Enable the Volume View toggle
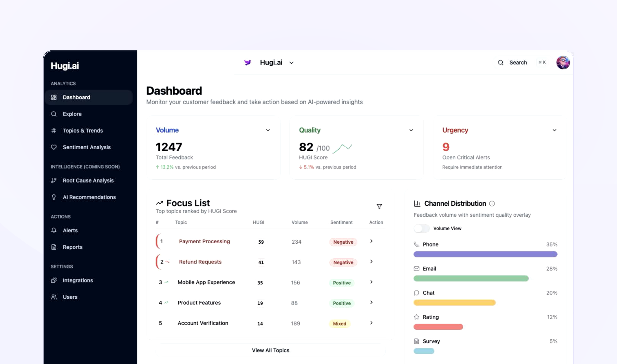 coord(421,228)
